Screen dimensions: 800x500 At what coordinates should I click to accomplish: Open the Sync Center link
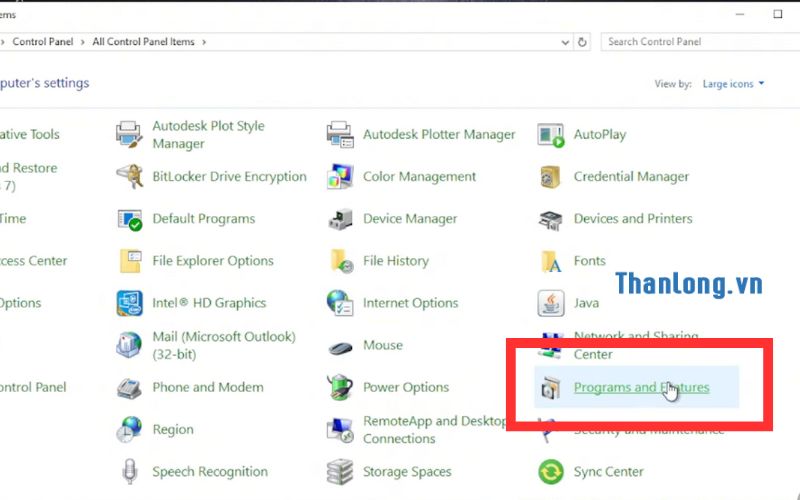point(608,471)
